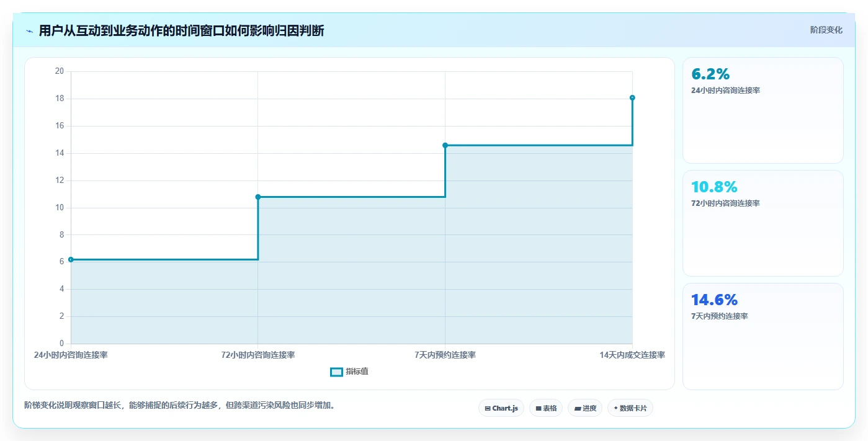Image resolution: width=868 pixels, height=441 pixels.
Task: Click the data point at 24小时内咨询连接率
Action: pyautogui.click(x=71, y=259)
